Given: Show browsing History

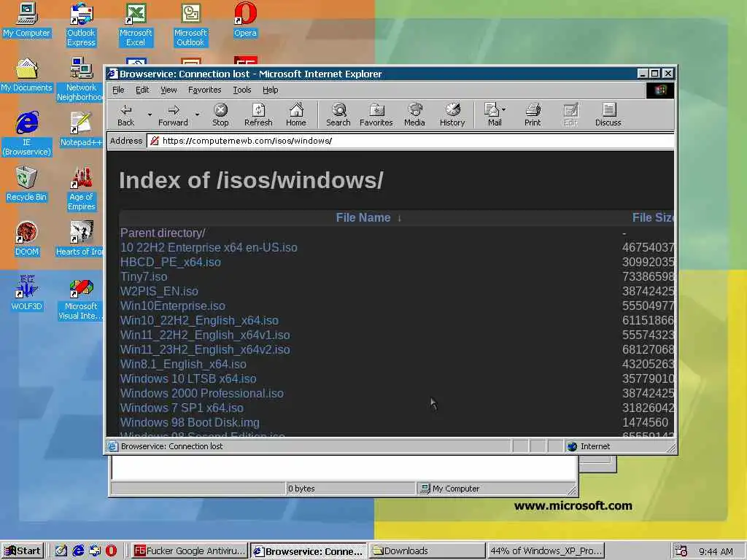Looking at the screenshot, I should (452, 114).
